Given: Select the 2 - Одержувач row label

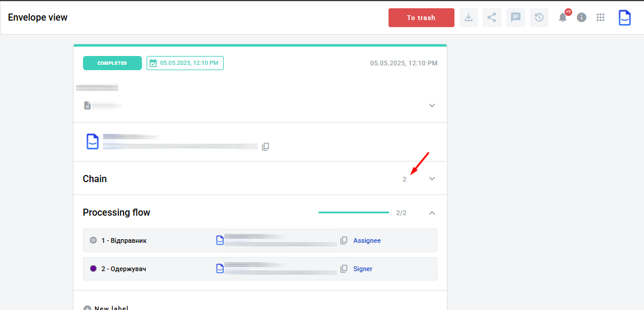Looking at the screenshot, I should pyautogui.click(x=124, y=269).
